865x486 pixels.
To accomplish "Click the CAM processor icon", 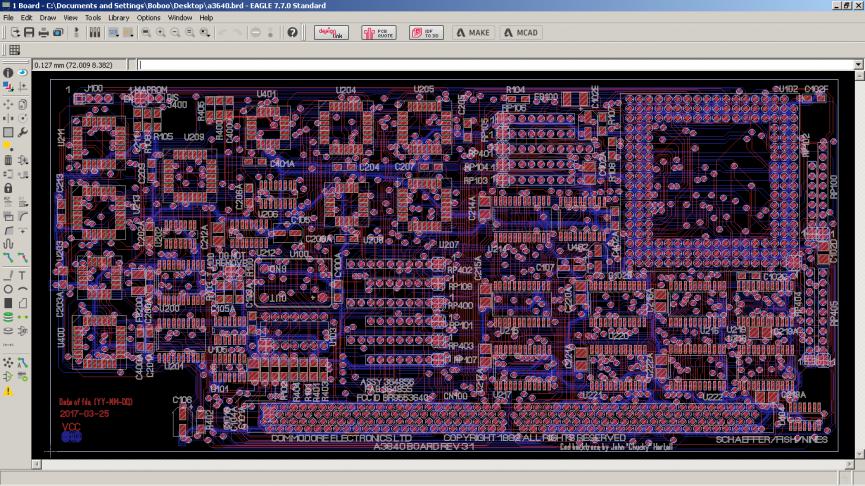I will click(58, 33).
